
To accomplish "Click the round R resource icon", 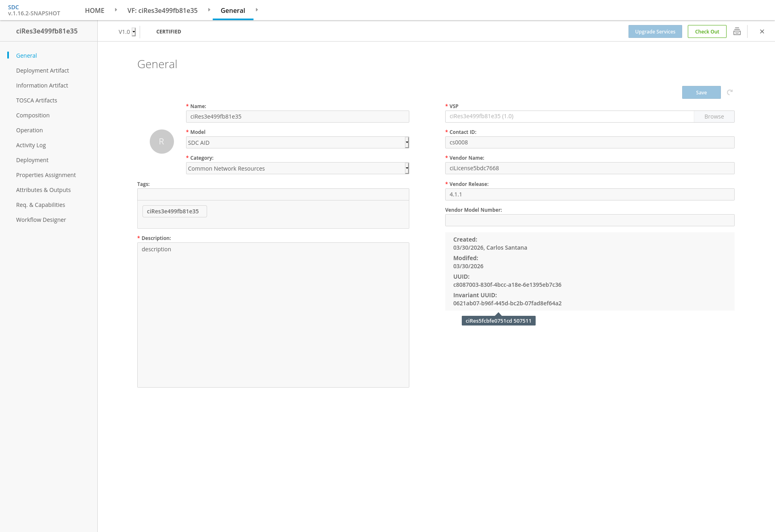I will pyautogui.click(x=161, y=142).
